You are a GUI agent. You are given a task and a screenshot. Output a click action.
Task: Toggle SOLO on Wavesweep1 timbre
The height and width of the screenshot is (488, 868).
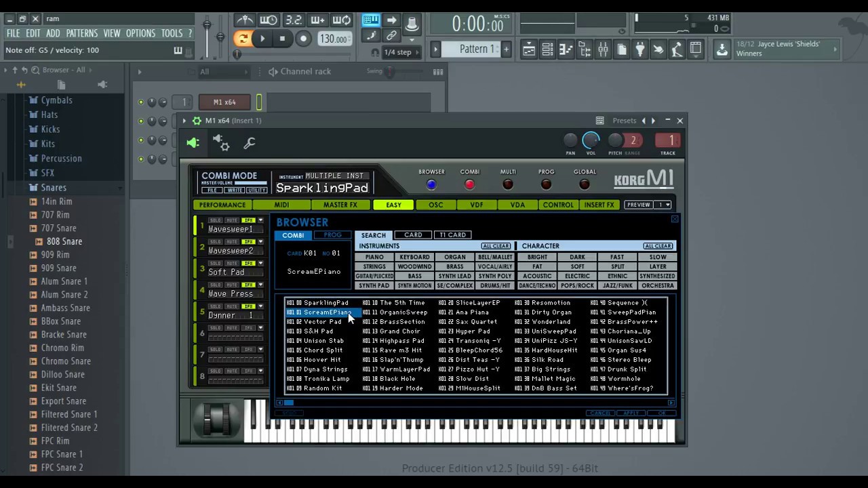click(215, 220)
